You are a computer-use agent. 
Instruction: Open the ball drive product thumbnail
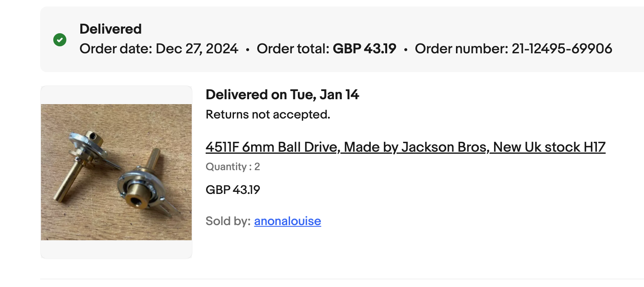point(116,172)
